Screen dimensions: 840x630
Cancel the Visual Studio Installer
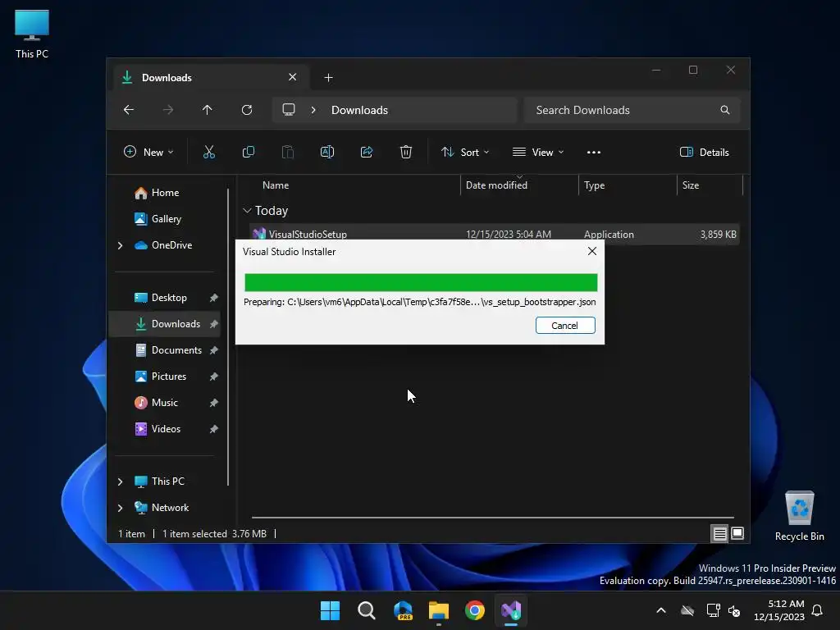click(565, 325)
